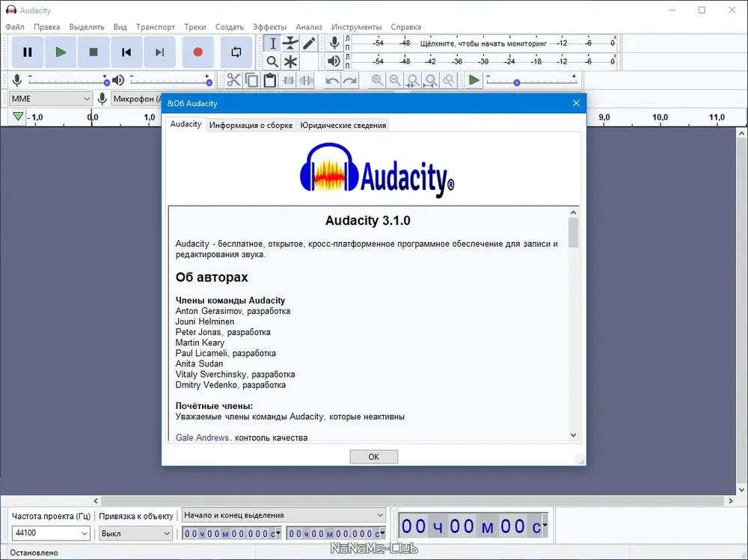The height and width of the screenshot is (560, 748).
Task: Open Начало и конец выделения dropdown
Action: [x=283, y=515]
